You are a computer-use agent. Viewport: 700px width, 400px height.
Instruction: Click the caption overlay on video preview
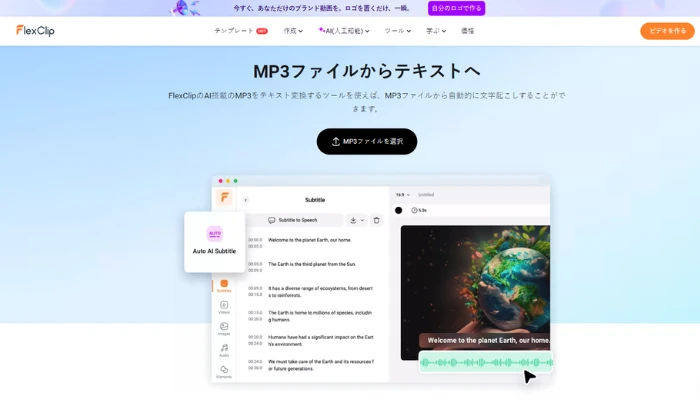[x=485, y=340]
